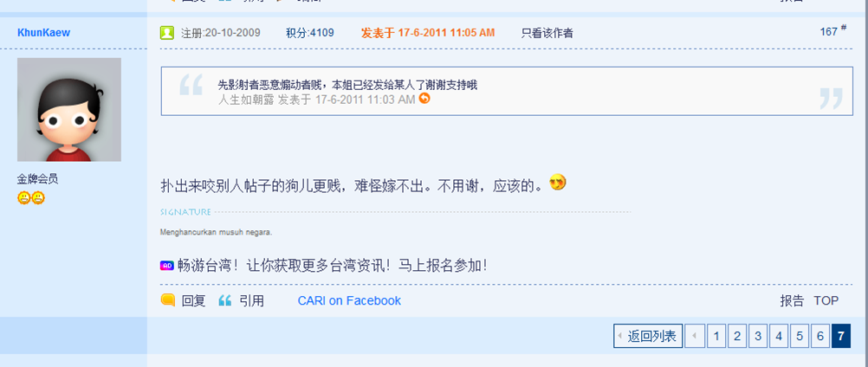Open KhunKaew username profile link
Image resolution: width=868 pixels, height=367 pixels.
(43, 33)
